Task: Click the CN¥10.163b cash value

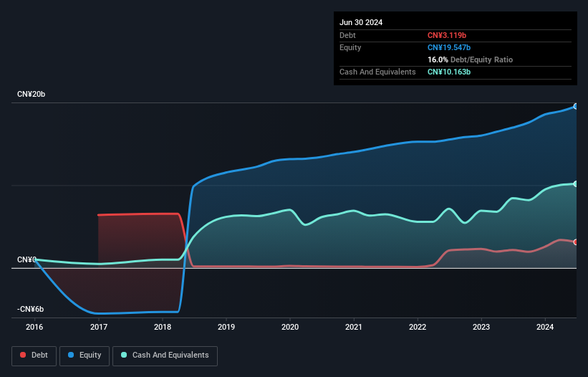Action: (449, 72)
